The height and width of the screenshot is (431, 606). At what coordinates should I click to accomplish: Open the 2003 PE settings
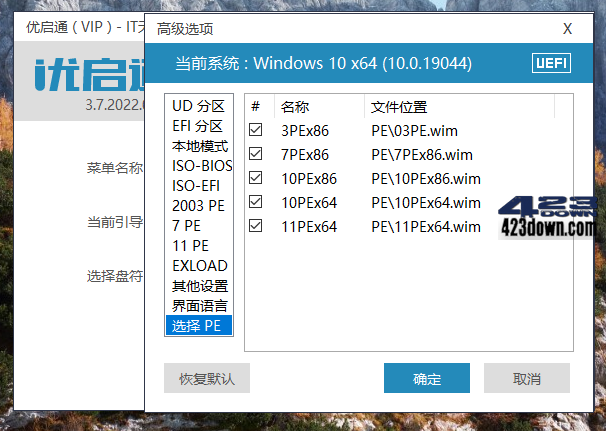coord(197,206)
